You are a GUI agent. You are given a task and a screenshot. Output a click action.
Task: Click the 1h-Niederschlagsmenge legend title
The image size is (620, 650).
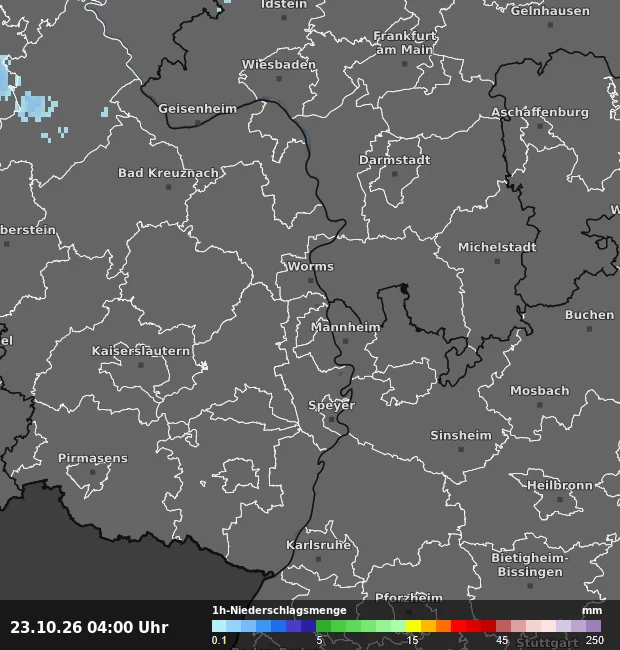[279, 610]
